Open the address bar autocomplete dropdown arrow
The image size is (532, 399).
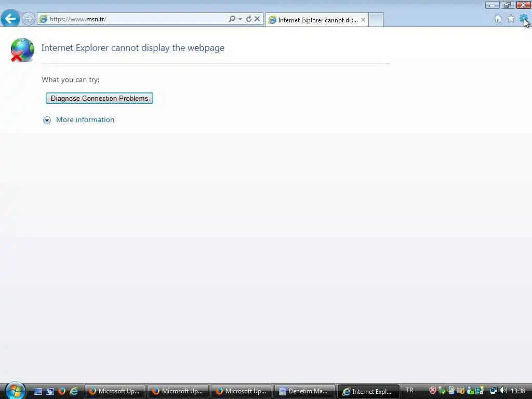coord(240,19)
